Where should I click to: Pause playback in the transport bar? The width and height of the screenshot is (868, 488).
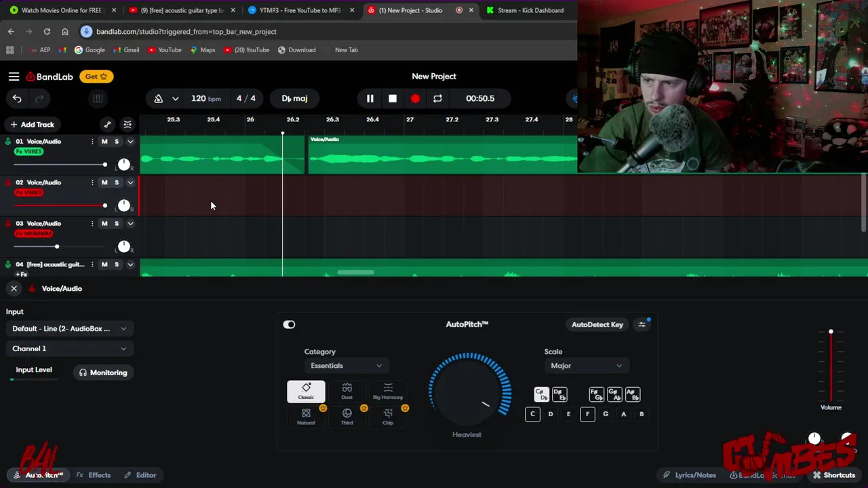370,98
